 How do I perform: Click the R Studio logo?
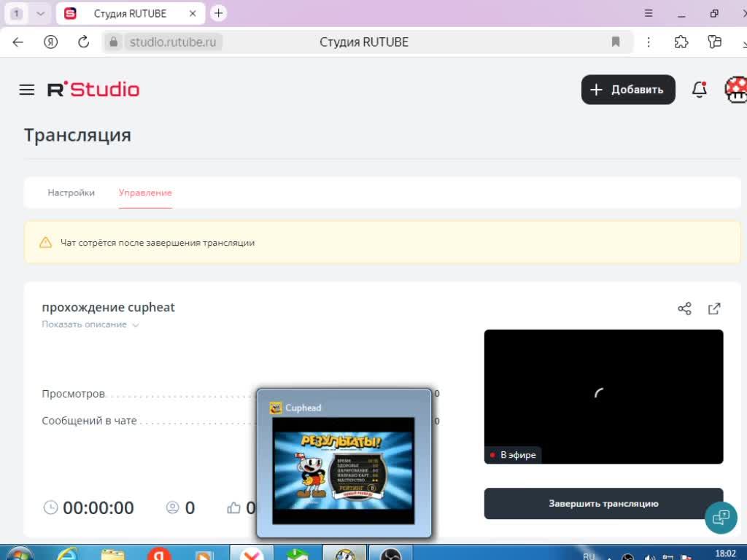coord(93,90)
